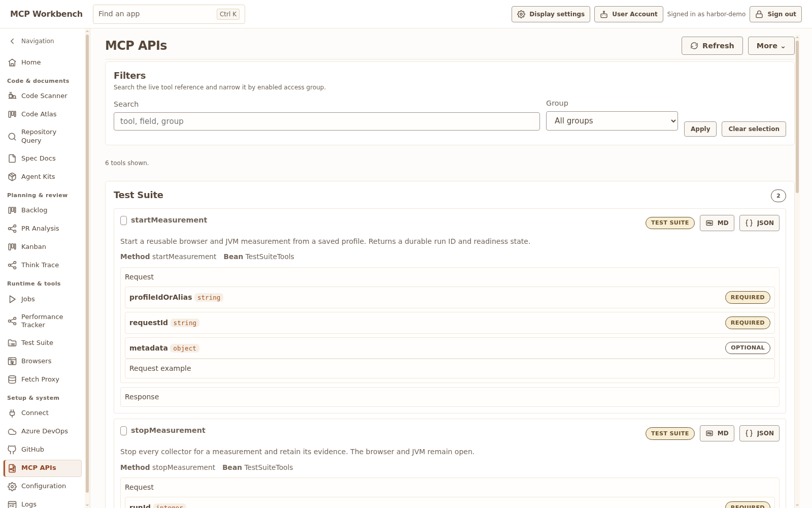Screen dimensions: 812x508
Task: Open the Home icon in sidebar
Action: coord(12,62)
